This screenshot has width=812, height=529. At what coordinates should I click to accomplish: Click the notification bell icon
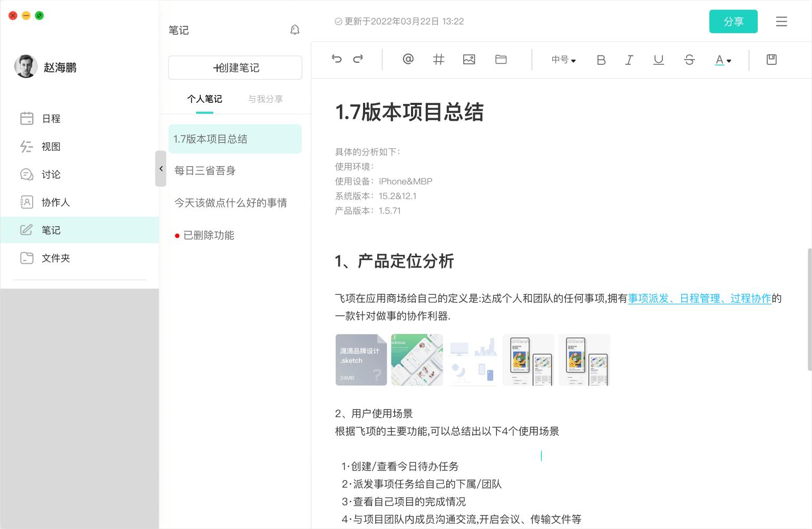tap(295, 30)
